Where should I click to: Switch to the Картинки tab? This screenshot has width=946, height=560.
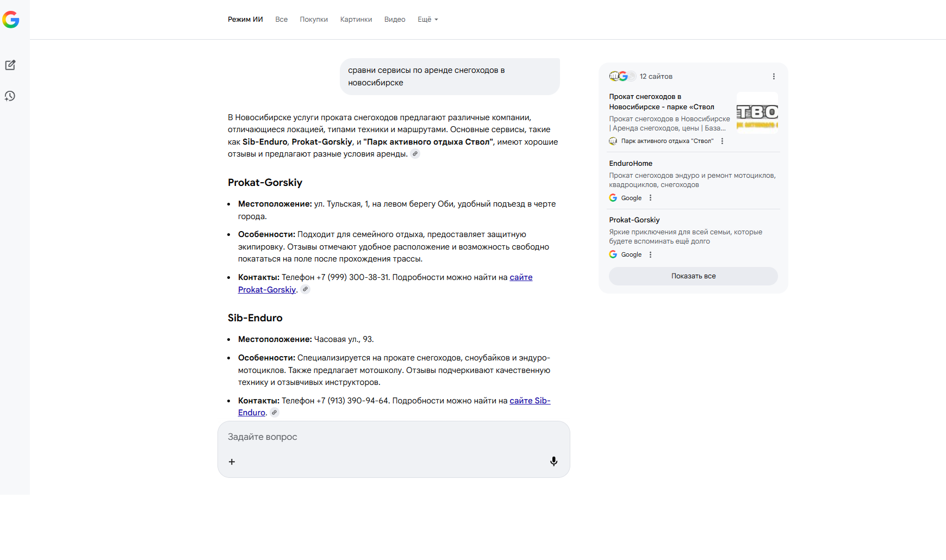coord(356,20)
